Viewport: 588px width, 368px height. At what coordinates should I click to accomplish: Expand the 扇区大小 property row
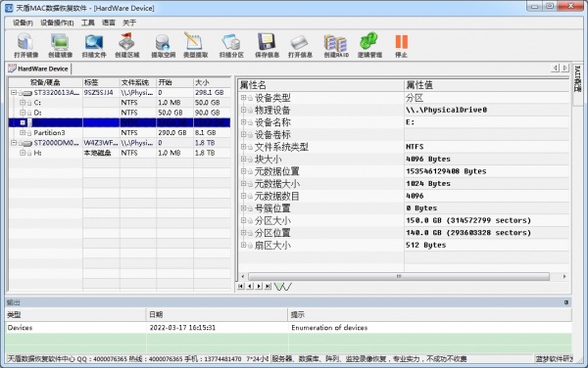243,246
